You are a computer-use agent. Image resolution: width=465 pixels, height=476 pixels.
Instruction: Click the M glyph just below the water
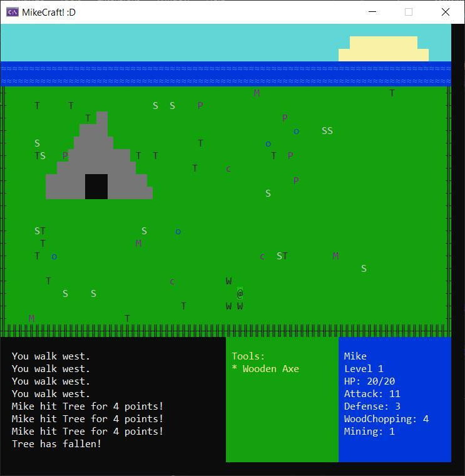pos(257,93)
